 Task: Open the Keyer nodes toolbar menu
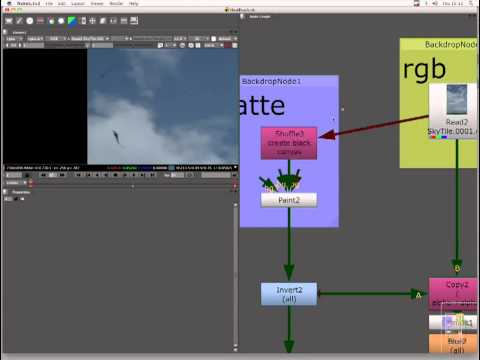click(72, 21)
